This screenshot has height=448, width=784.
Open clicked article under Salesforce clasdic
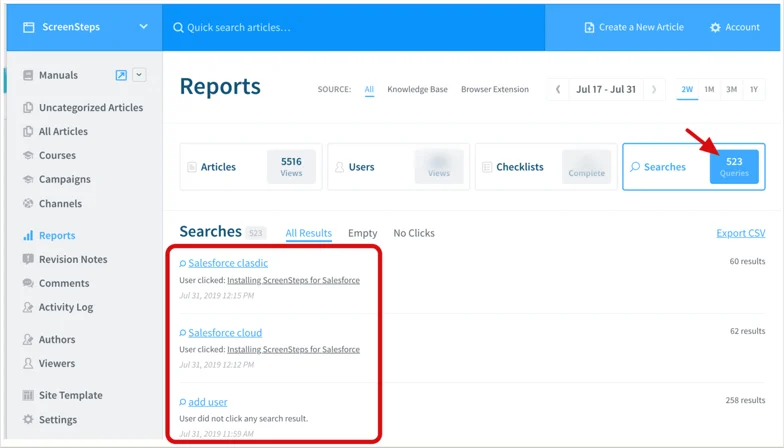point(294,280)
